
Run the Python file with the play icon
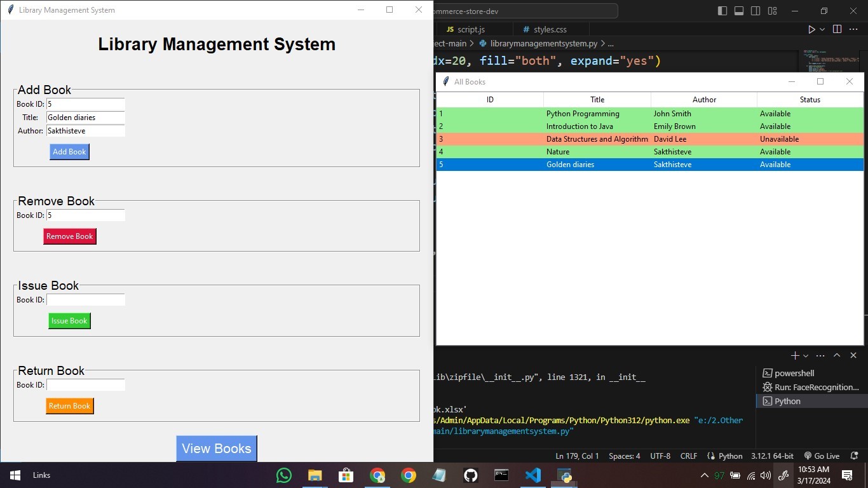pos(811,29)
